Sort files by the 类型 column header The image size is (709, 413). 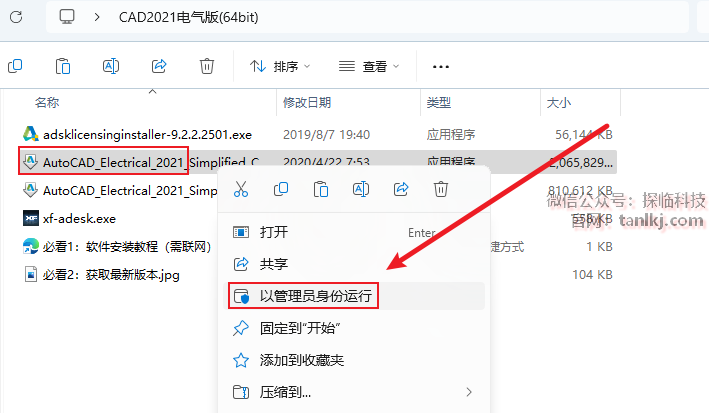coord(439,103)
